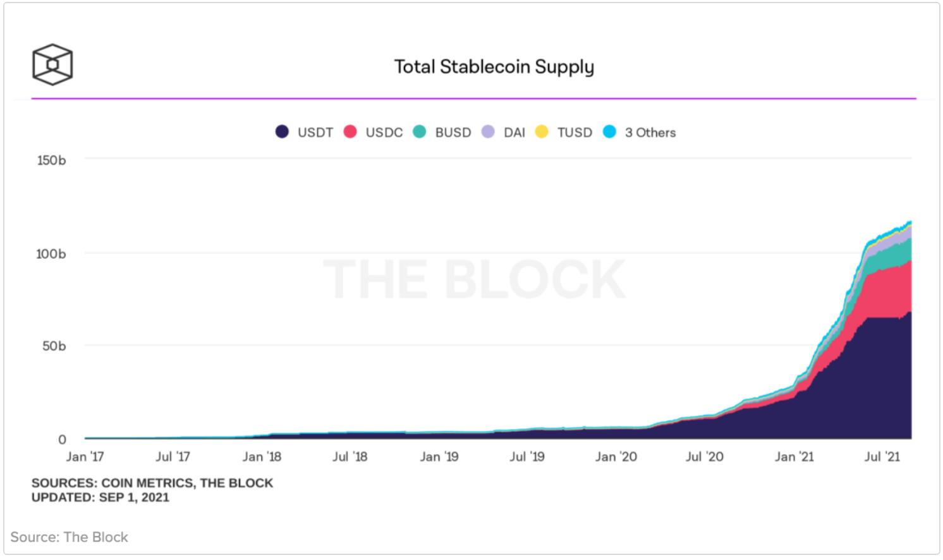This screenshot has width=943, height=560.
Task: Select the Jan '20 x-axis marker
Action: click(616, 456)
